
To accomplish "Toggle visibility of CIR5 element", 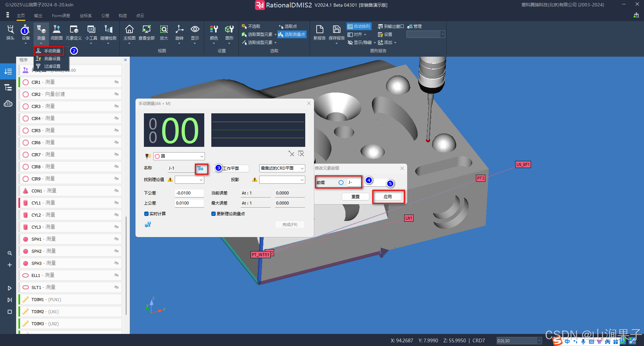I will 116,130.
